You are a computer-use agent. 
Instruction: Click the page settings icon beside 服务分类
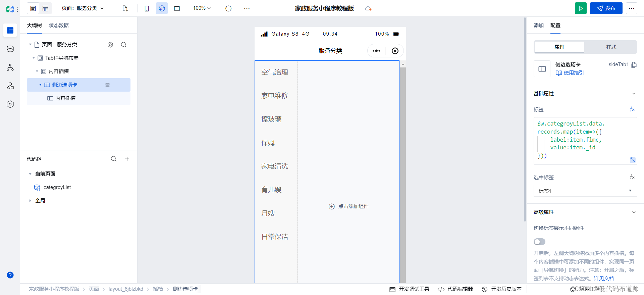click(x=110, y=45)
